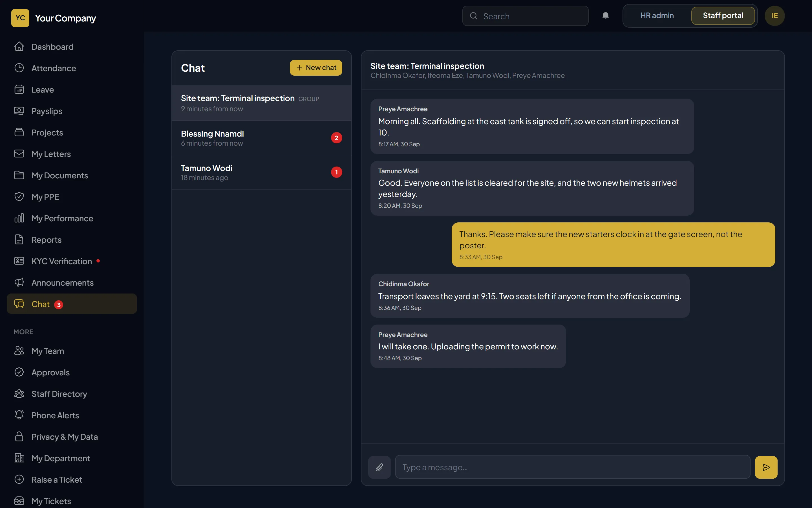Click the Raise a Ticket plus icon

[x=19, y=479]
